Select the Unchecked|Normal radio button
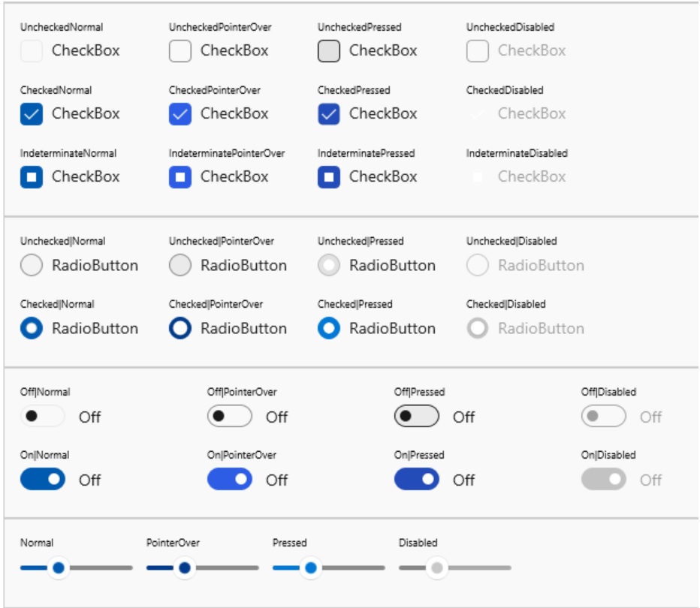Viewport: 700px width, 608px height. point(32,266)
